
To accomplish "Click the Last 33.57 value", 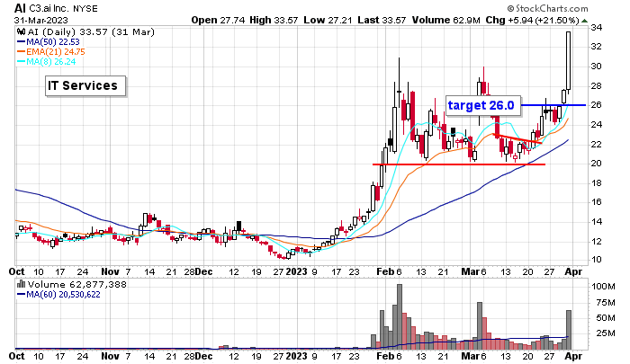I will (x=382, y=20).
